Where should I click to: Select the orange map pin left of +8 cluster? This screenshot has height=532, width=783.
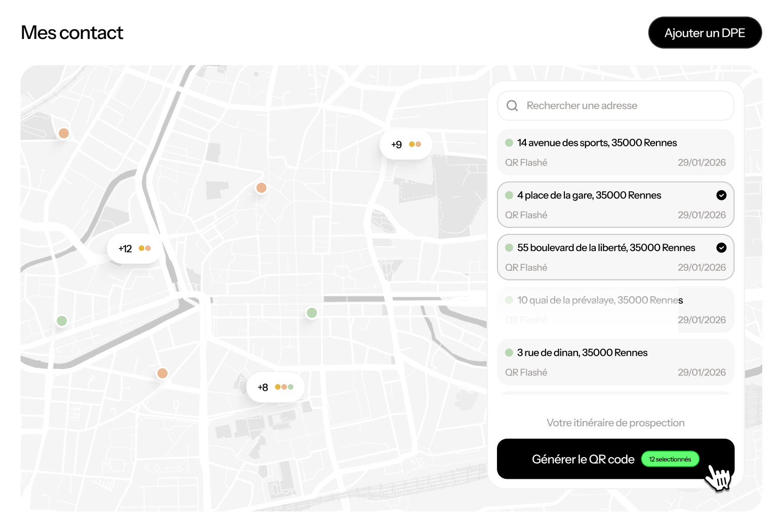click(x=162, y=373)
